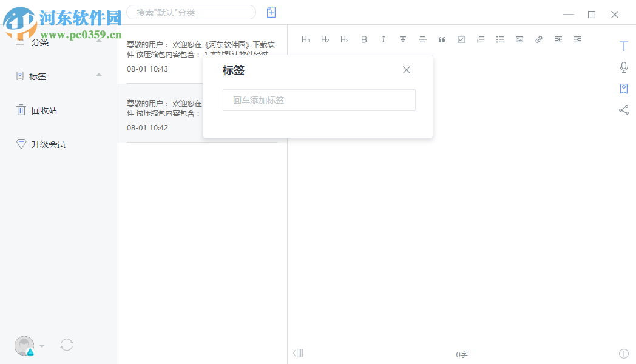The height and width of the screenshot is (364, 636).
Task: Insert a hyperlink with the link icon
Action: coord(538,39)
